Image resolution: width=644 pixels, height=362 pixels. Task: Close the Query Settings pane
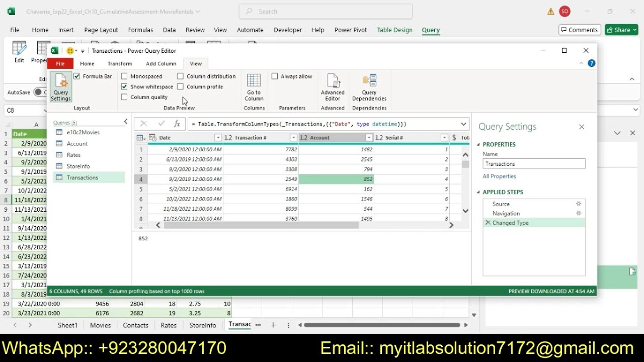coord(582,127)
